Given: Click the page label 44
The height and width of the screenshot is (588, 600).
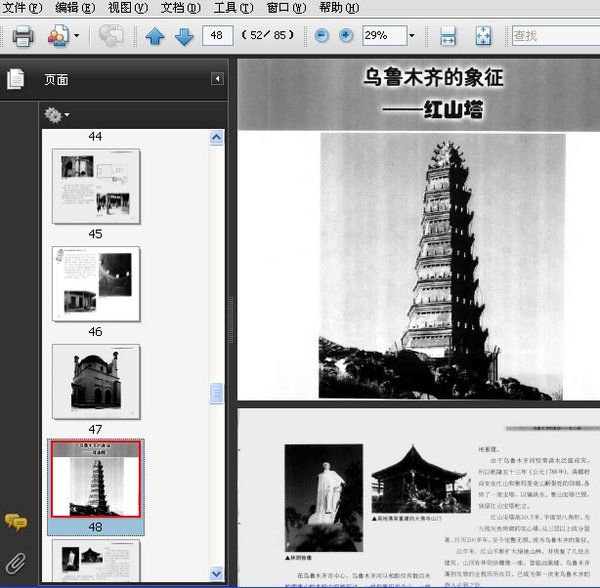Looking at the screenshot, I should click(x=95, y=136).
